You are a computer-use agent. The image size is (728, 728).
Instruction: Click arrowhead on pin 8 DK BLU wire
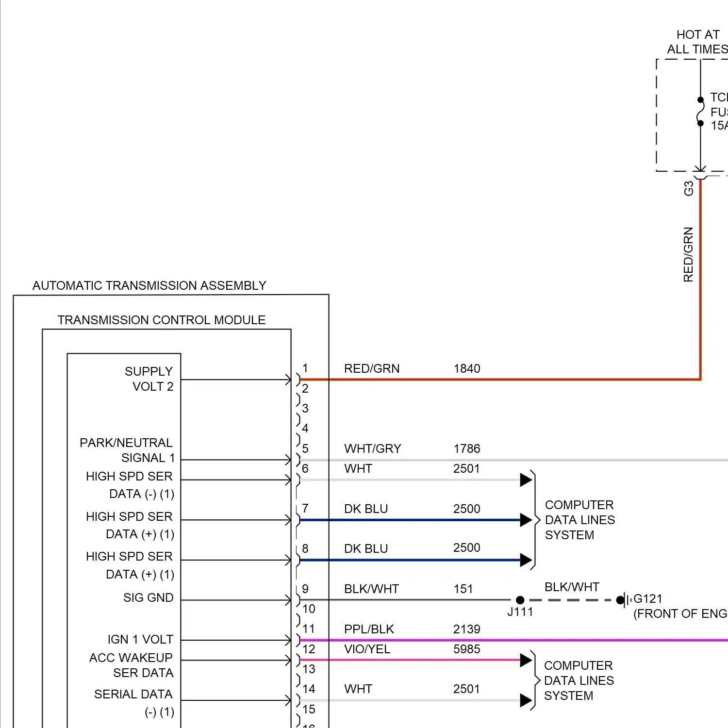[x=526, y=560]
